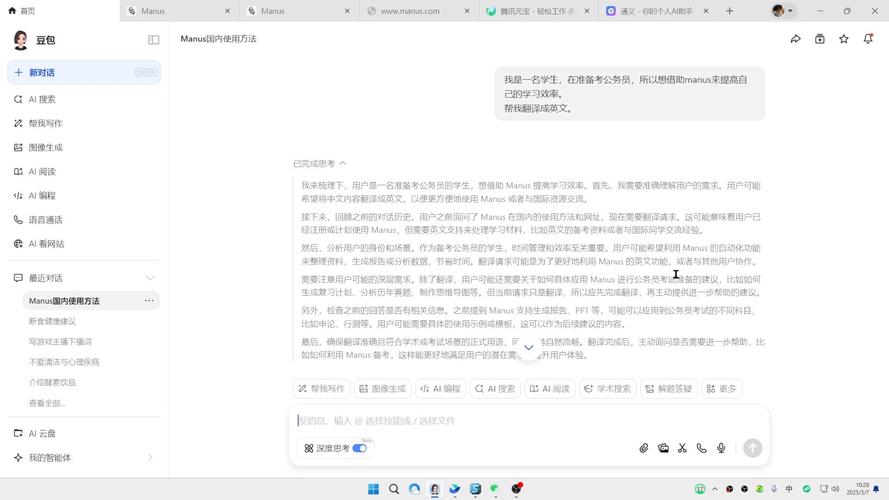This screenshot has height=500, width=889.
Task: Select the Manus国内使用方法 conversation
Action: click(91, 300)
